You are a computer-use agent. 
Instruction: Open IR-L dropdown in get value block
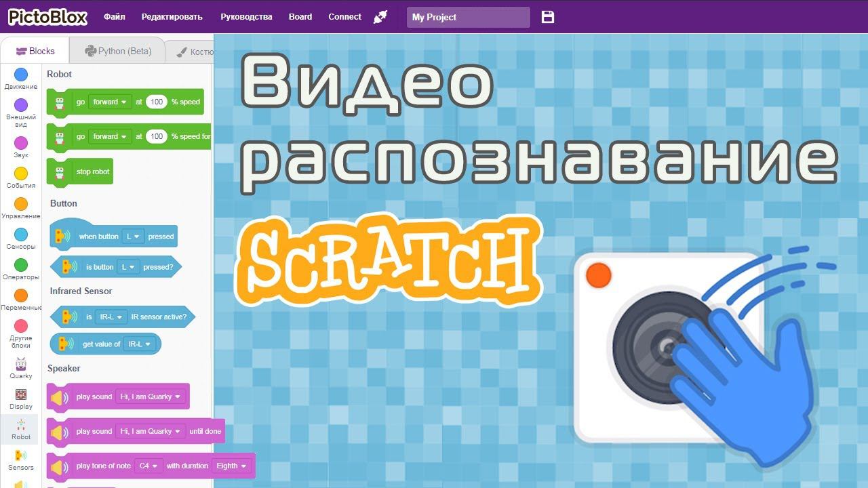coord(140,344)
